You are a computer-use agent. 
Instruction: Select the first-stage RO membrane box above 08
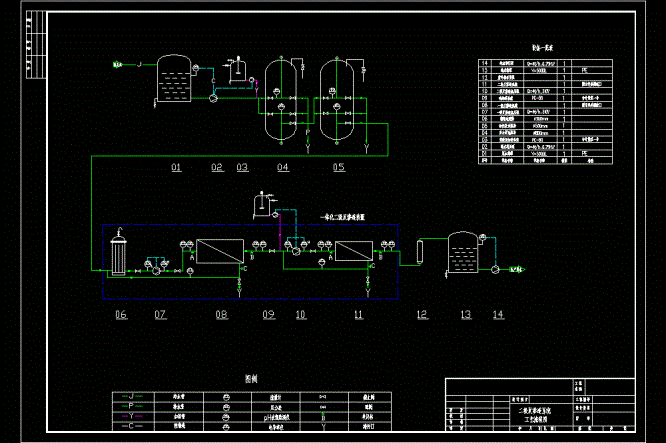coord(220,251)
